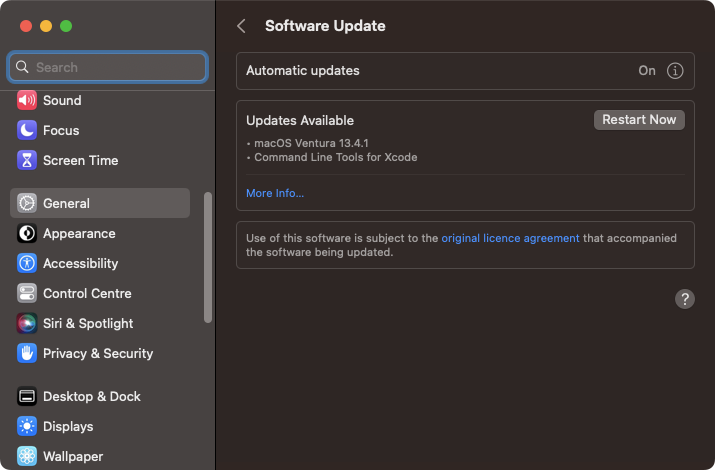Click the Appearance icon in sidebar
The height and width of the screenshot is (470, 715).
26,233
